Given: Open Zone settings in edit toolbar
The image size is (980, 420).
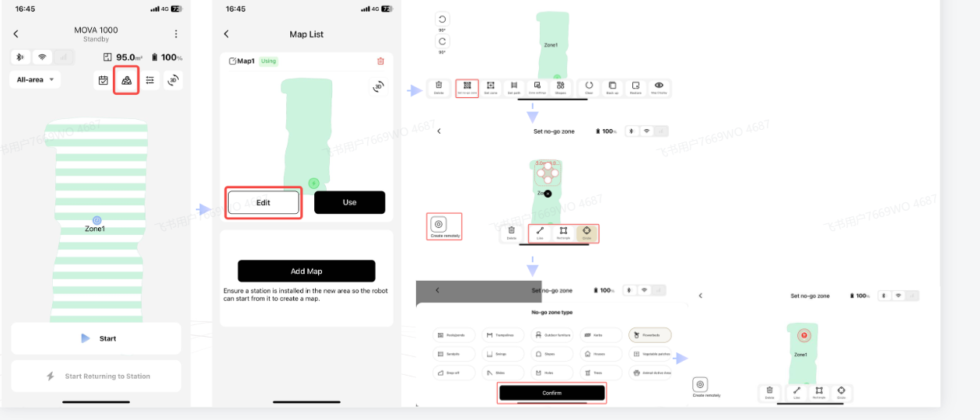Looking at the screenshot, I should (x=537, y=87).
